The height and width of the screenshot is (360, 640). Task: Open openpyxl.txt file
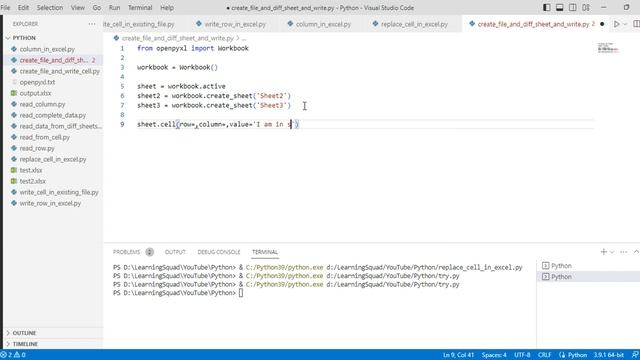37,82
